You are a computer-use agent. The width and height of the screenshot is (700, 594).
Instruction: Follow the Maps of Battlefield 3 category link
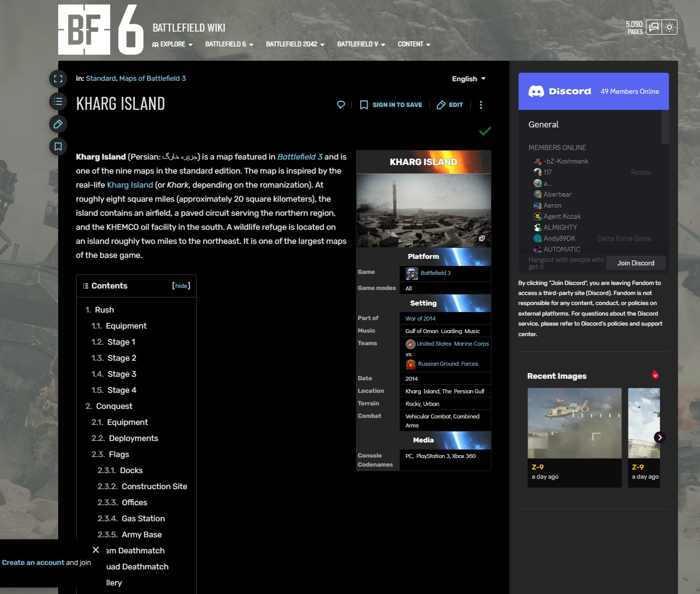[x=152, y=78]
